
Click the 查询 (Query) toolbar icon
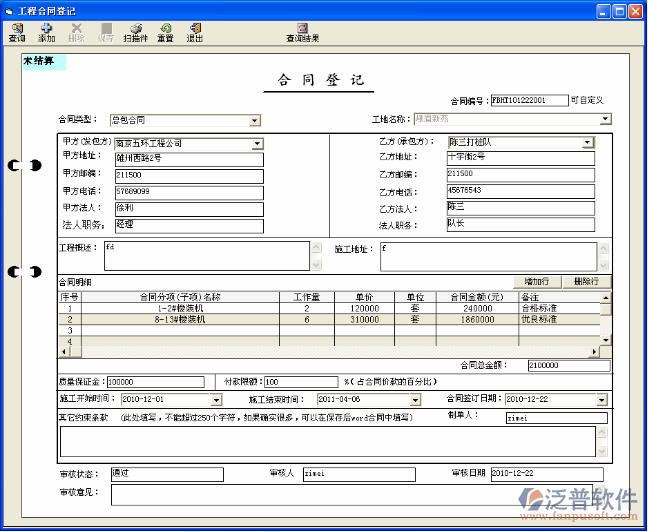point(17,32)
